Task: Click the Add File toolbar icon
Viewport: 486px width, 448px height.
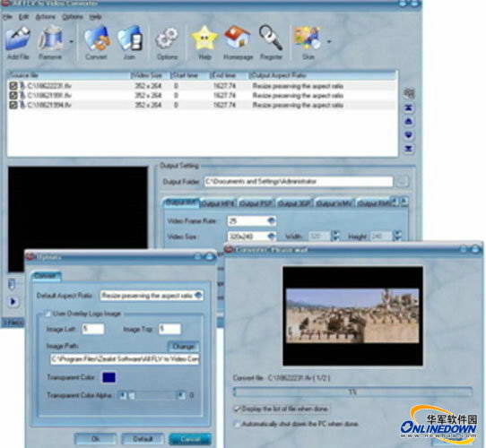Action: click(18, 39)
